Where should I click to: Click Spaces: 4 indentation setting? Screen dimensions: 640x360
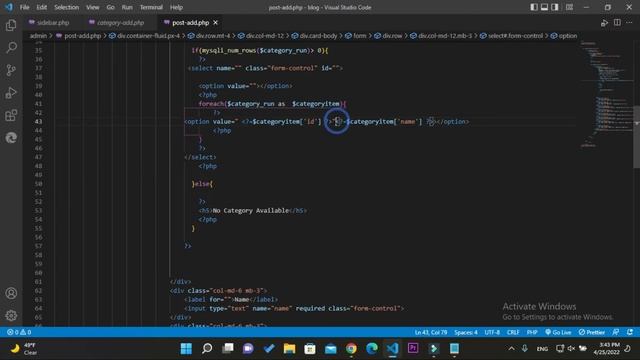[x=466, y=332]
